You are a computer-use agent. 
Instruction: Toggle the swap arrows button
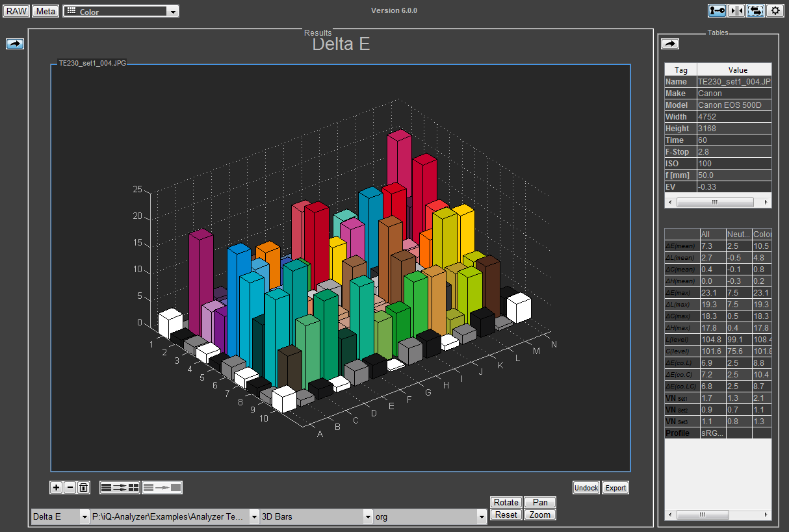click(755, 10)
